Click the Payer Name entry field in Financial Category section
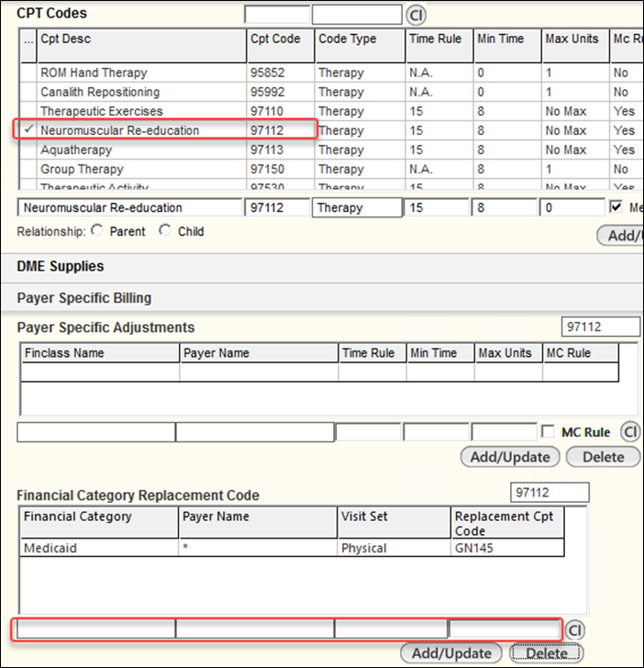The height and width of the screenshot is (668, 644). click(x=255, y=629)
